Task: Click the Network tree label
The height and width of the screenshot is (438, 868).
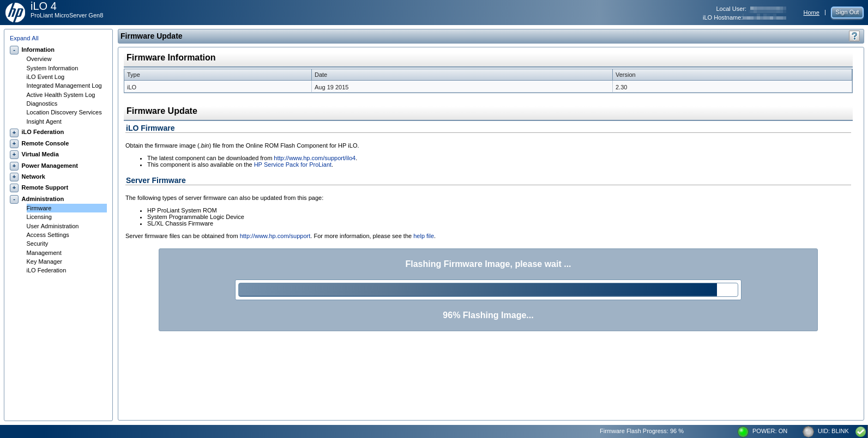Action: [33, 177]
